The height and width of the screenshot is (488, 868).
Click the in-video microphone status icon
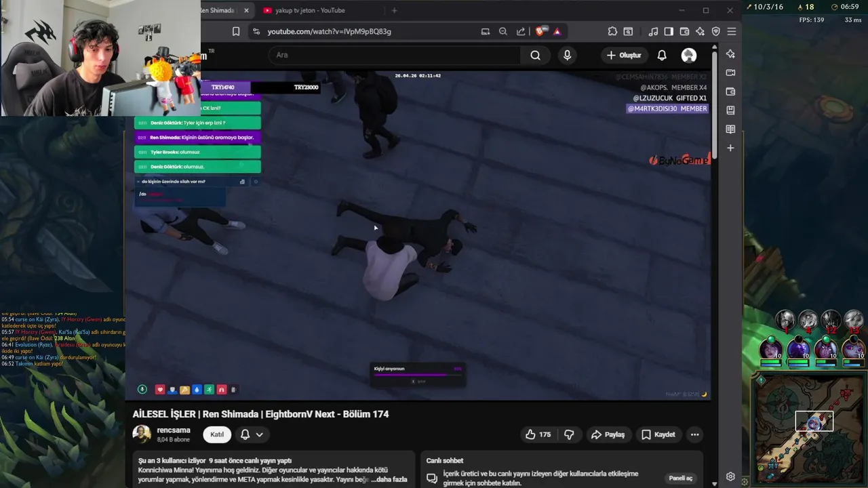142,389
